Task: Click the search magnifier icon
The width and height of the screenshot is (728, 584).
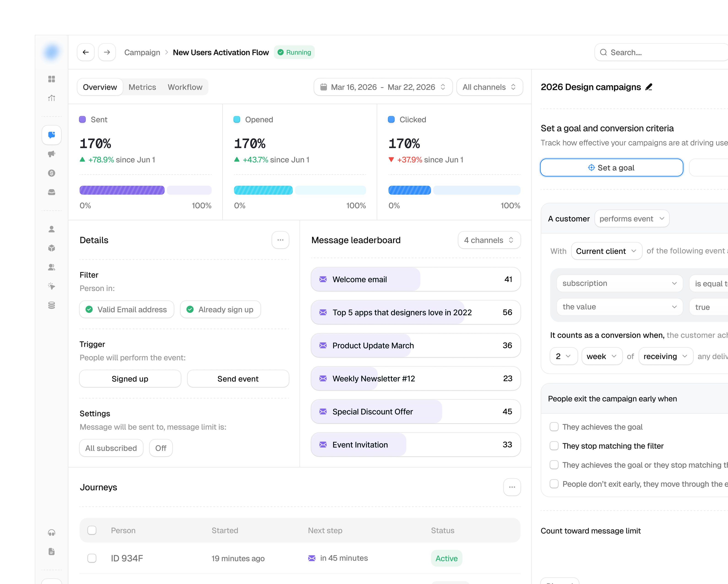Action: click(603, 52)
